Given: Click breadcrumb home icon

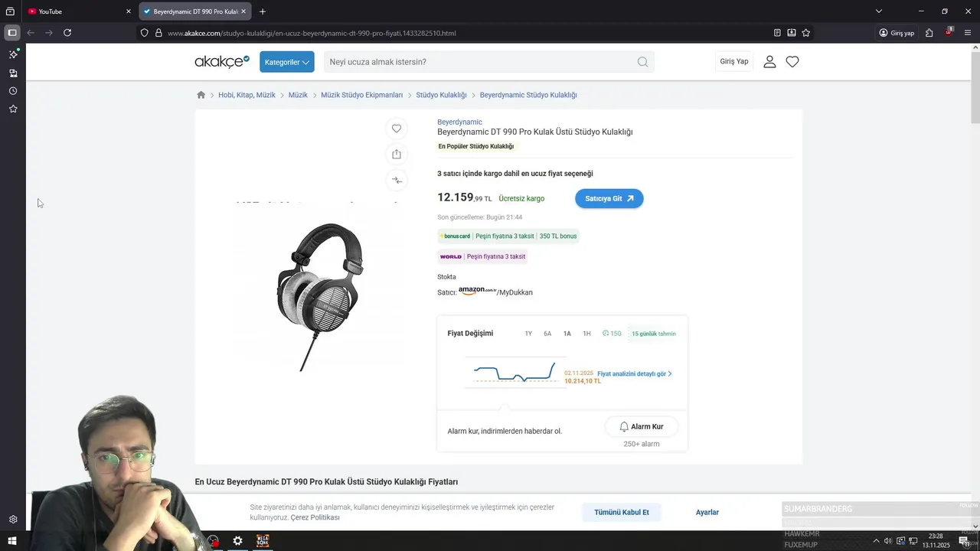Looking at the screenshot, I should point(201,95).
